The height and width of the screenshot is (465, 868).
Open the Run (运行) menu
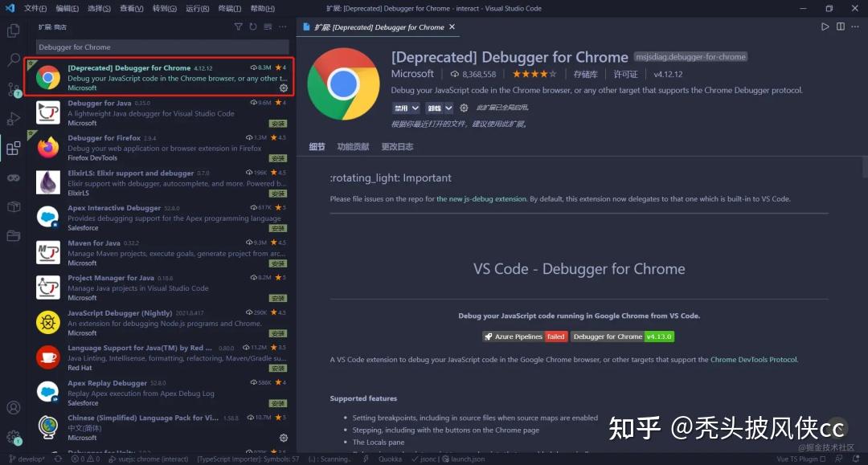(197, 8)
